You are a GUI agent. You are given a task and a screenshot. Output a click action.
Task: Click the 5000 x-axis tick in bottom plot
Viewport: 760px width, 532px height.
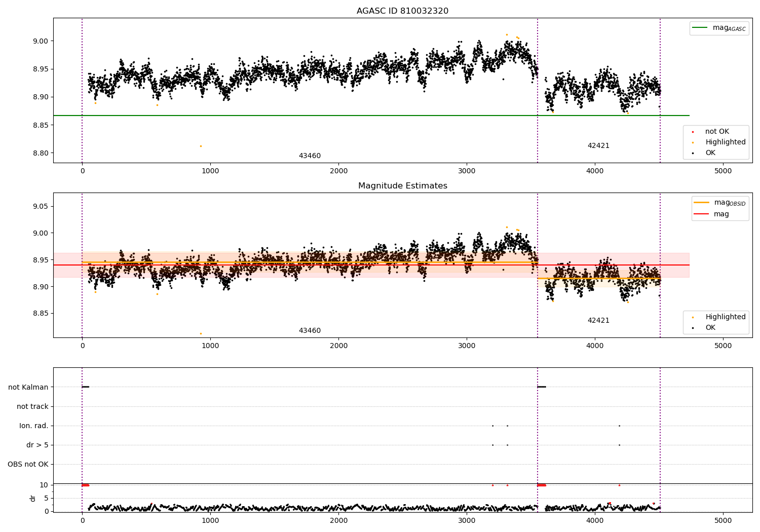[x=723, y=520]
